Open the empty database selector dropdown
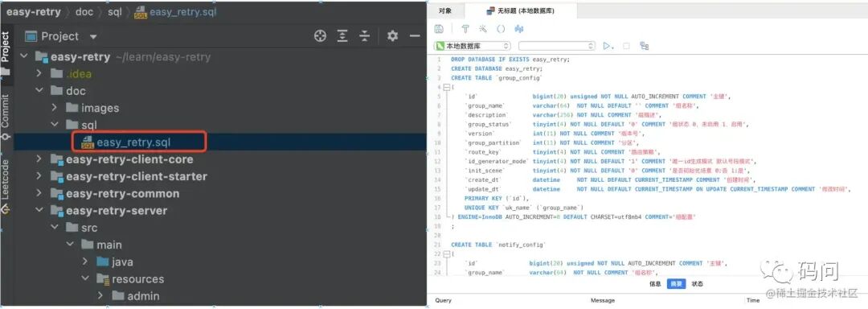The width and height of the screenshot is (868, 309). click(x=557, y=46)
